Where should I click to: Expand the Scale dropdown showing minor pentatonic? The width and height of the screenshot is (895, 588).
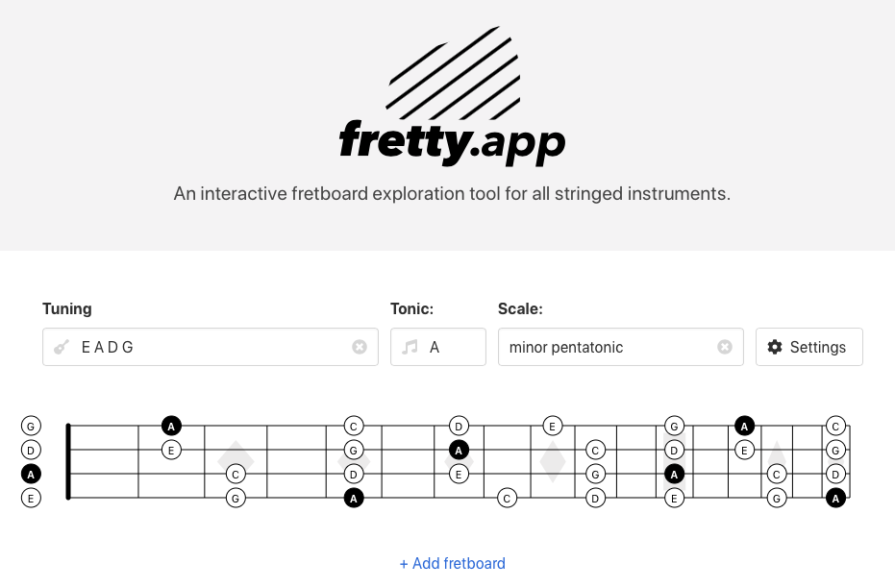(606, 347)
